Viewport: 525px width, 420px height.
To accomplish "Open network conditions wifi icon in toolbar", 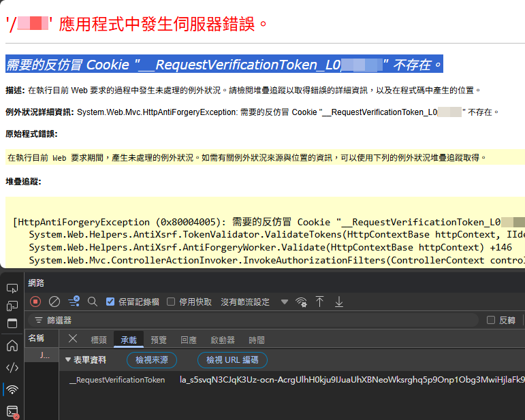I will click(x=300, y=302).
